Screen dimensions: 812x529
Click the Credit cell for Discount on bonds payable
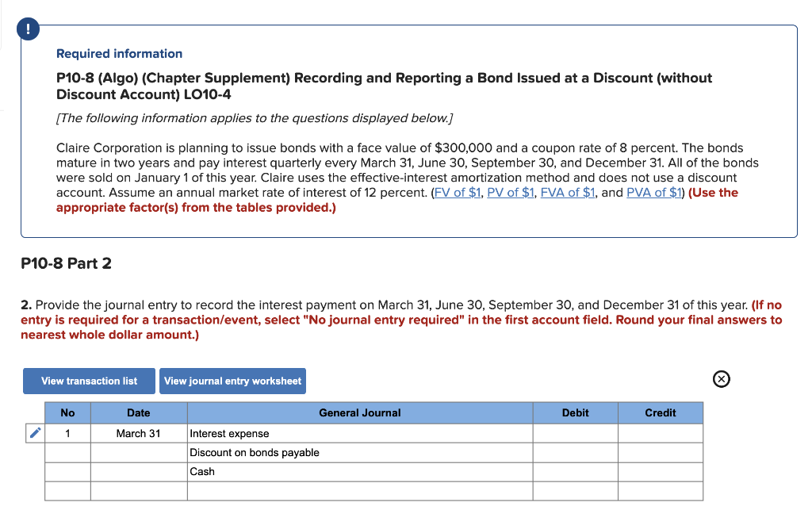[660, 452]
